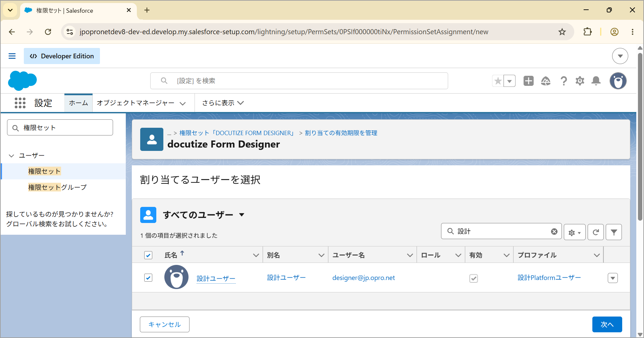Open the Chrome three-dot menu
644x338 pixels.
tap(633, 32)
